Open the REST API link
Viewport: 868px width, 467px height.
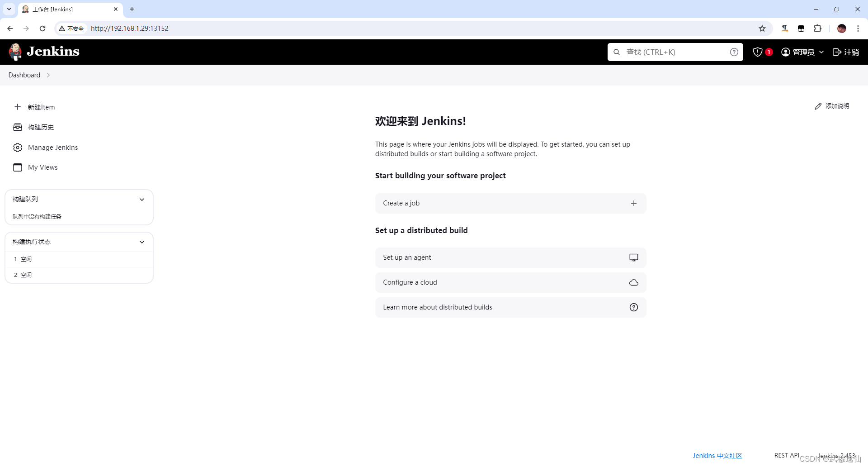click(787, 455)
